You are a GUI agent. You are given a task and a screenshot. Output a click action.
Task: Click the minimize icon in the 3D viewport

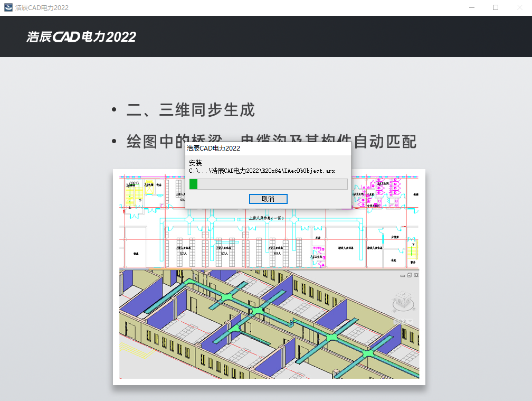pos(403,275)
